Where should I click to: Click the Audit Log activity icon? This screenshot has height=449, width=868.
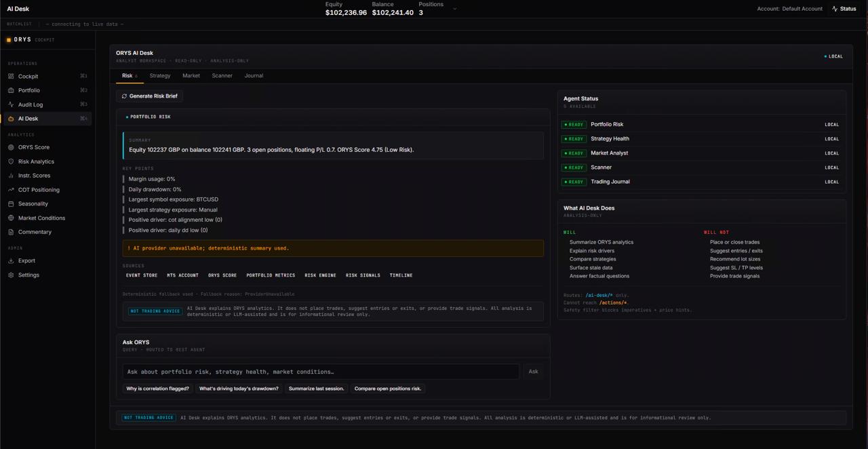[x=11, y=104]
